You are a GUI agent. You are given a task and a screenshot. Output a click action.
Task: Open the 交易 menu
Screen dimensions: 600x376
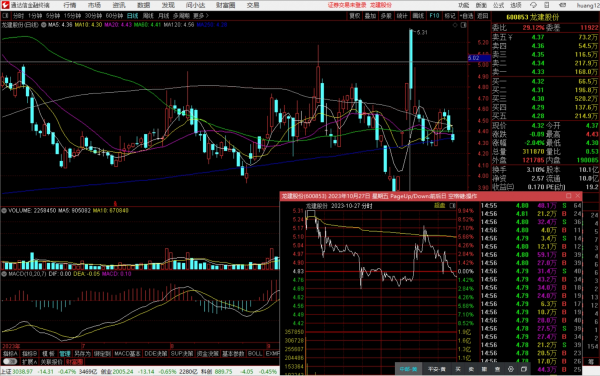click(253, 5)
